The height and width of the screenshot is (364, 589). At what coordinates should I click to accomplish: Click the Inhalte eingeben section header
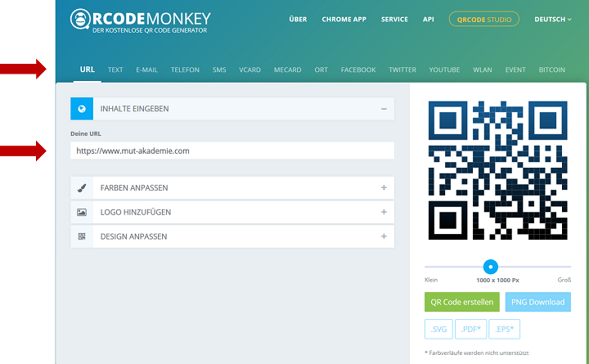(x=232, y=109)
